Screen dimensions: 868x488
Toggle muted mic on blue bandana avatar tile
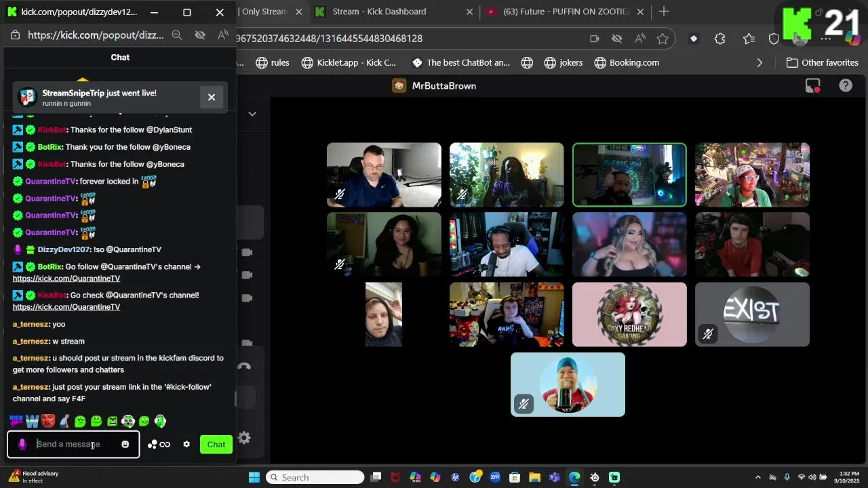tap(524, 404)
